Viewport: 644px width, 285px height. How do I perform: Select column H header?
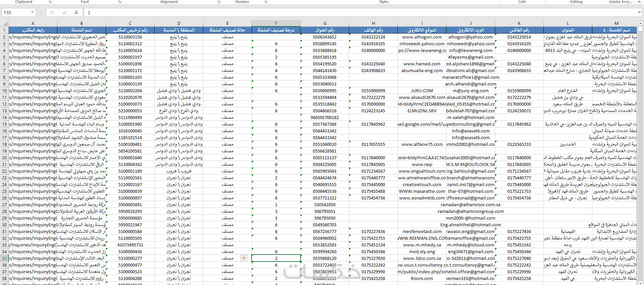coord(373,23)
